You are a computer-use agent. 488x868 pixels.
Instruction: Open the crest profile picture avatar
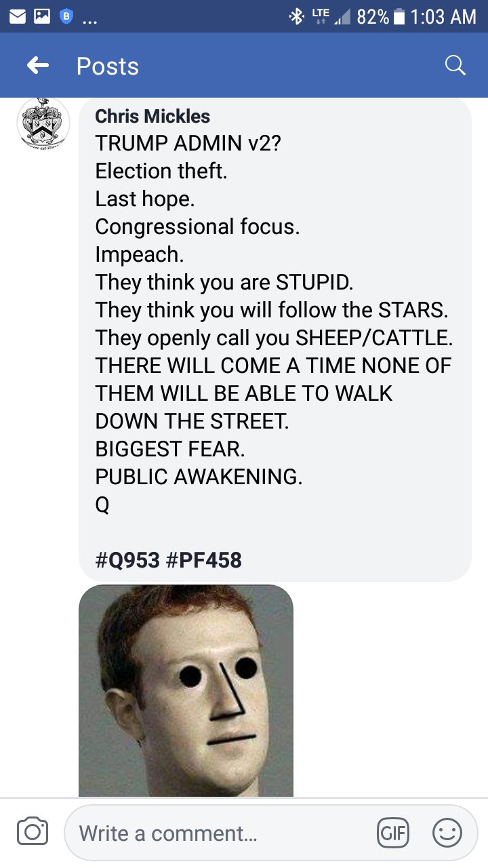tap(43, 124)
